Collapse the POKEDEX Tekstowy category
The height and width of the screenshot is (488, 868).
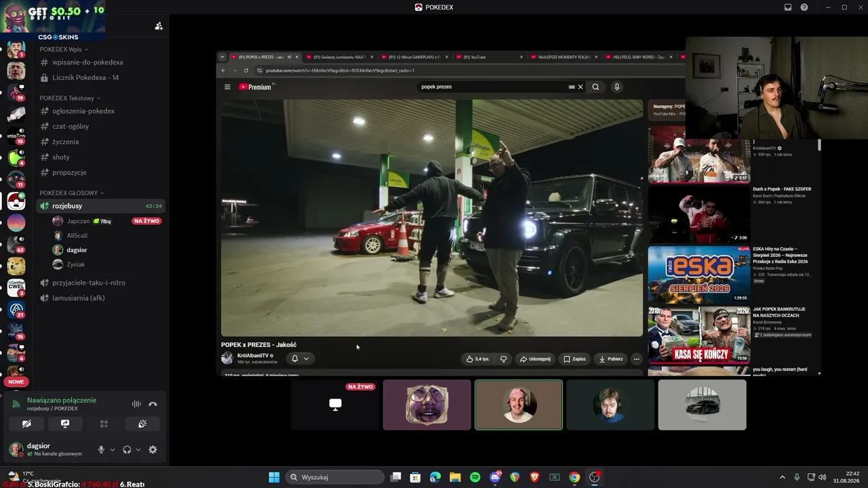tap(70, 98)
